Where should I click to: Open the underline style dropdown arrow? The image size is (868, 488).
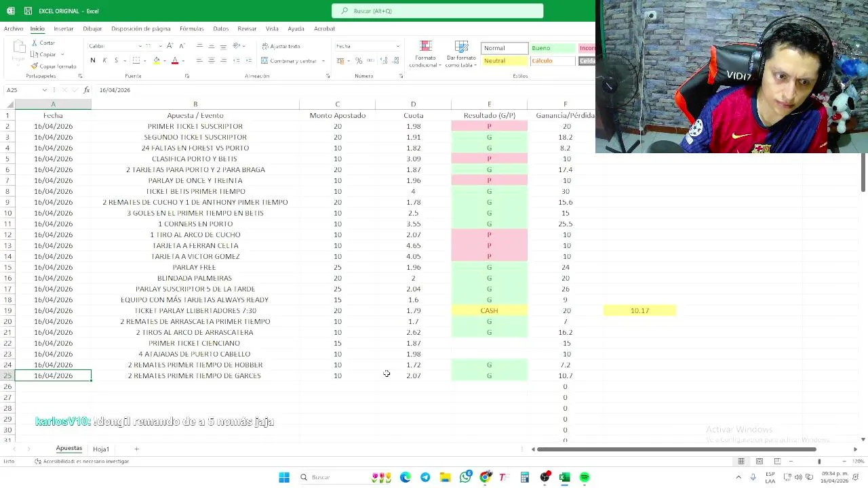coord(123,60)
